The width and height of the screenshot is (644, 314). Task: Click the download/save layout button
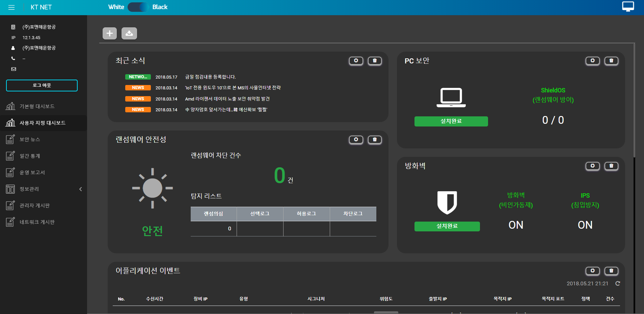[129, 33]
